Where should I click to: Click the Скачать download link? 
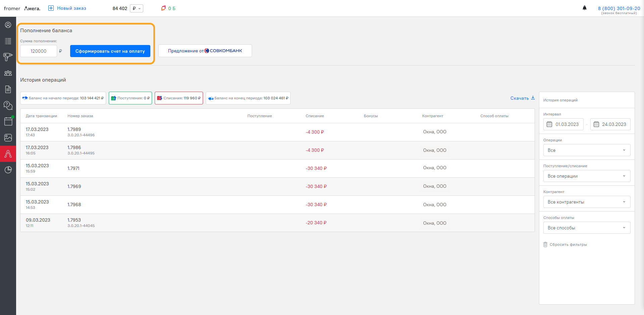coord(519,98)
